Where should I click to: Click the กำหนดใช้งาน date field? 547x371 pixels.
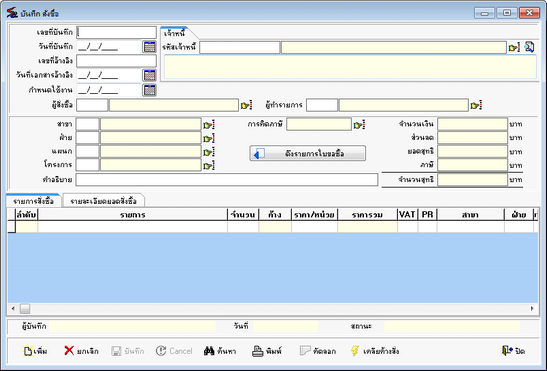coord(109,90)
